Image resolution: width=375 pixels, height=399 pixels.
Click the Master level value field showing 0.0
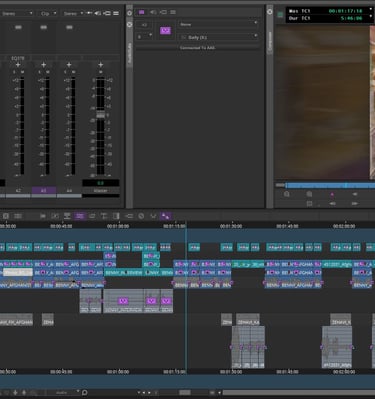click(100, 183)
